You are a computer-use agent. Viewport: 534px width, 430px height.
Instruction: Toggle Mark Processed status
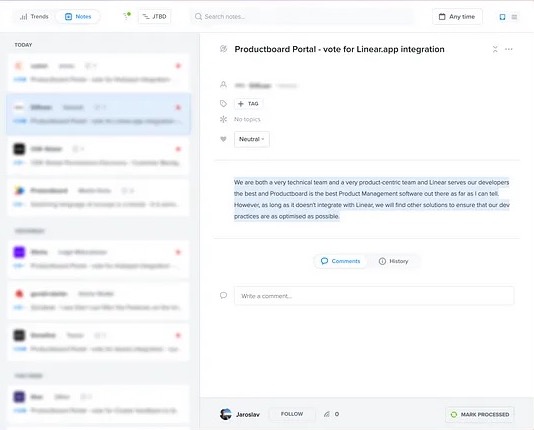tap(480, 414)
